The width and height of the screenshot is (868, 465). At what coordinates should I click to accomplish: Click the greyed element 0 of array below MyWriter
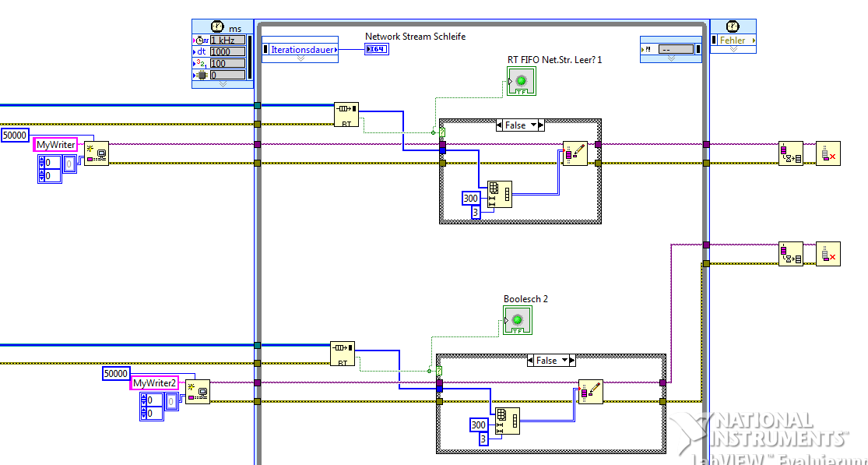click(x=69, y=164)
